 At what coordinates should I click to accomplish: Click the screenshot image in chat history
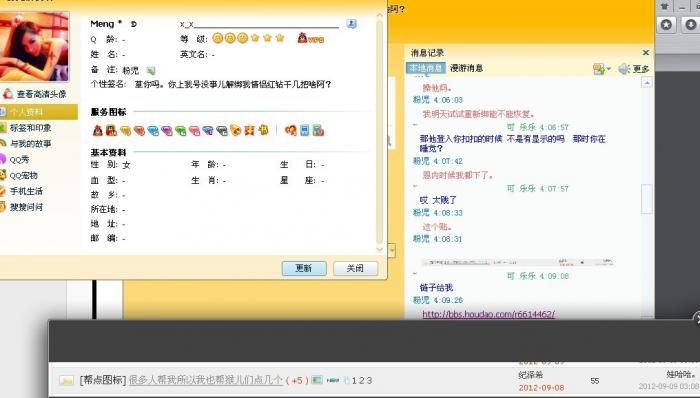click(517, 262)
